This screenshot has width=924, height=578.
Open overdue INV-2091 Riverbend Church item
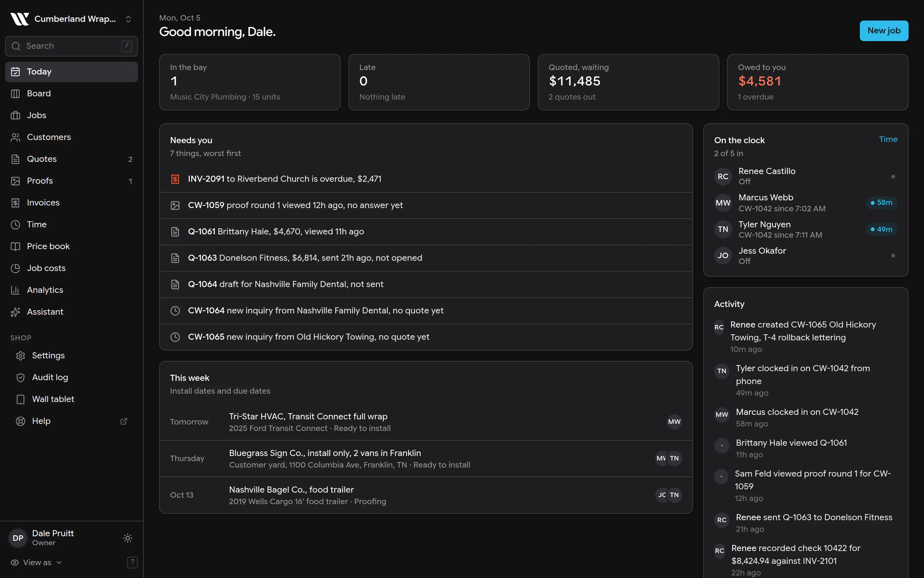pos(426,179)
